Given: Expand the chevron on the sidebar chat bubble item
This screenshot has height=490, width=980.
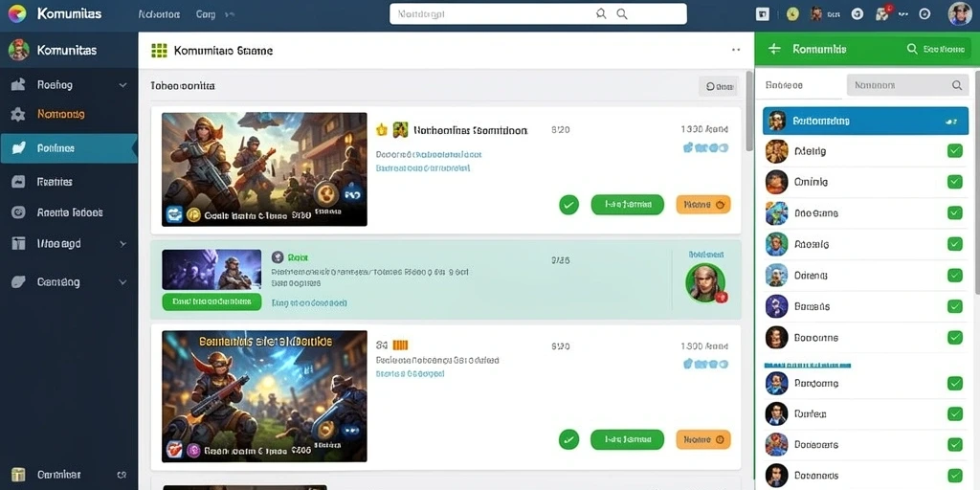Looking at the screenshot, I should (122, 282).
